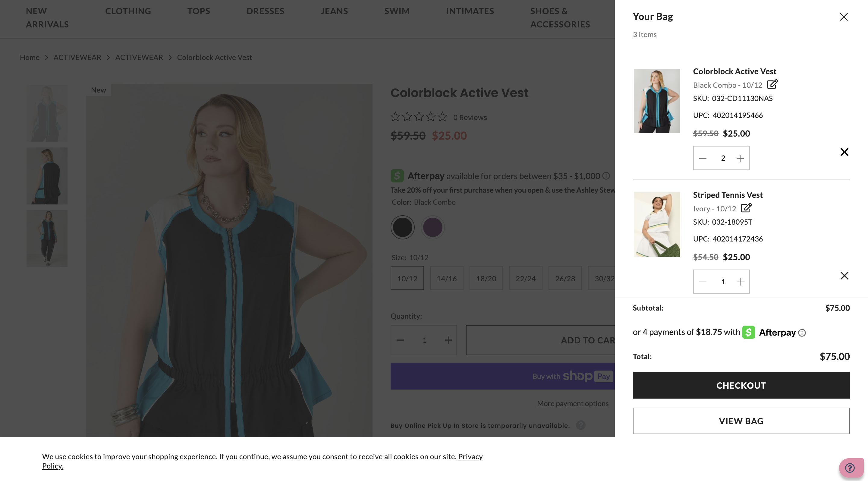868x483 pixels.
Task: View Striped Tennis Vest thumbnail in bag
Action: coord(657,225)
